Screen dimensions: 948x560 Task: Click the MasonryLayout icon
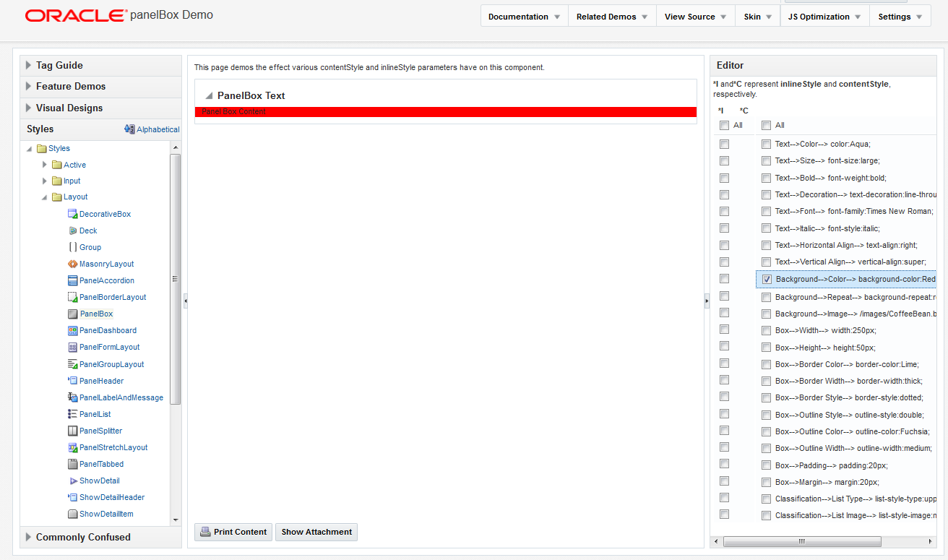coord(72,264)
